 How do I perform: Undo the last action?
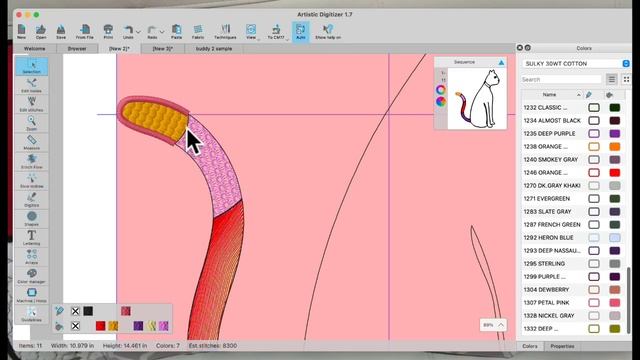(128, 31)
